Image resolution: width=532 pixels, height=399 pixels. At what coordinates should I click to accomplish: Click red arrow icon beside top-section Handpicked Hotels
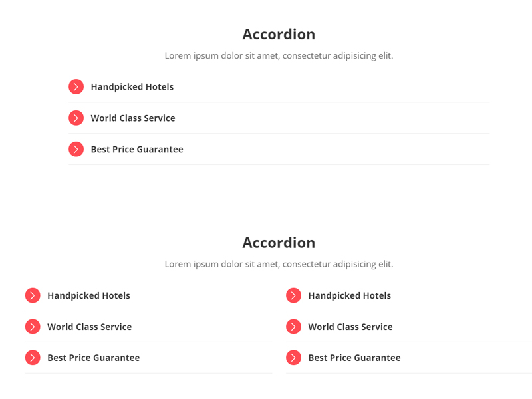(76, 87)
